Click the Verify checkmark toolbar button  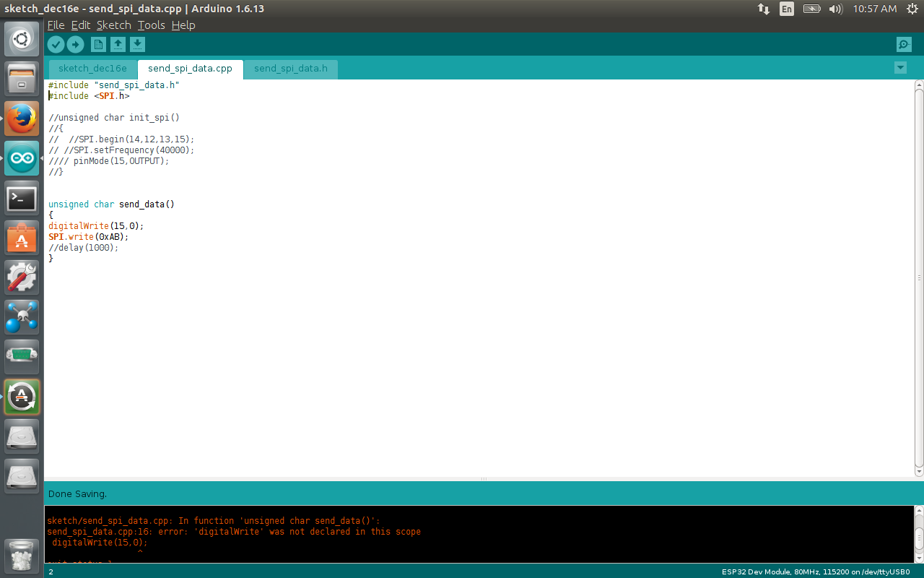(56, 45)
